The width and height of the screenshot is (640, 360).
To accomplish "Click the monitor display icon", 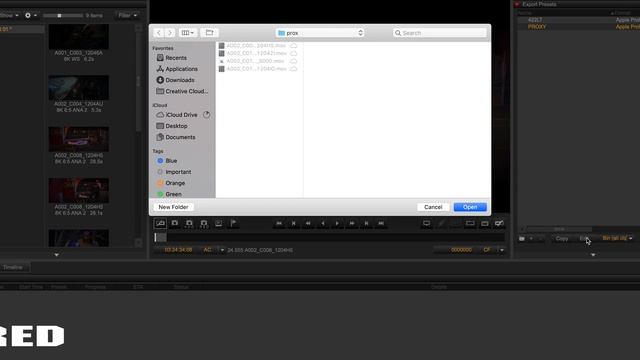I will tap(427, 223).
